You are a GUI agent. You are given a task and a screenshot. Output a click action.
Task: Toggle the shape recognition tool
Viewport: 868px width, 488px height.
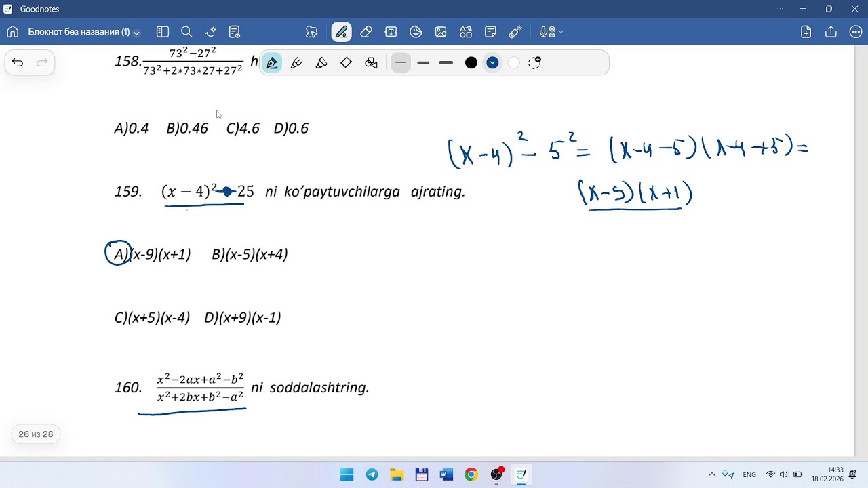(x=371, y=63)
